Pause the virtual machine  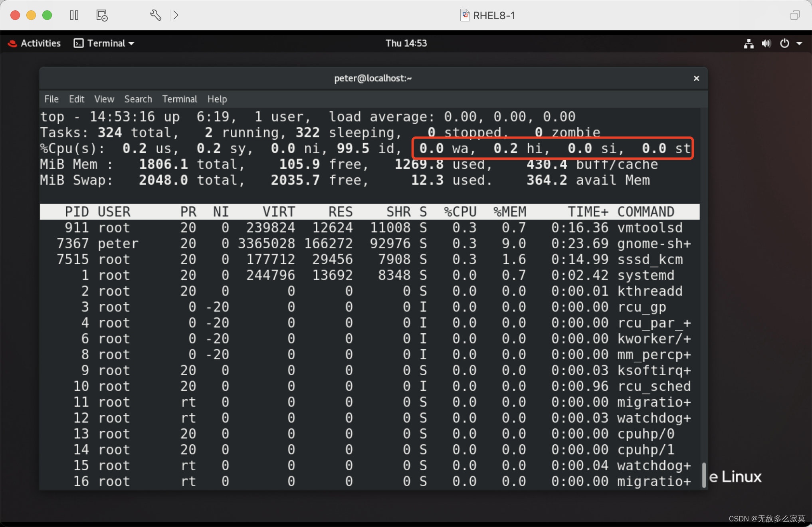click(74, 15)
